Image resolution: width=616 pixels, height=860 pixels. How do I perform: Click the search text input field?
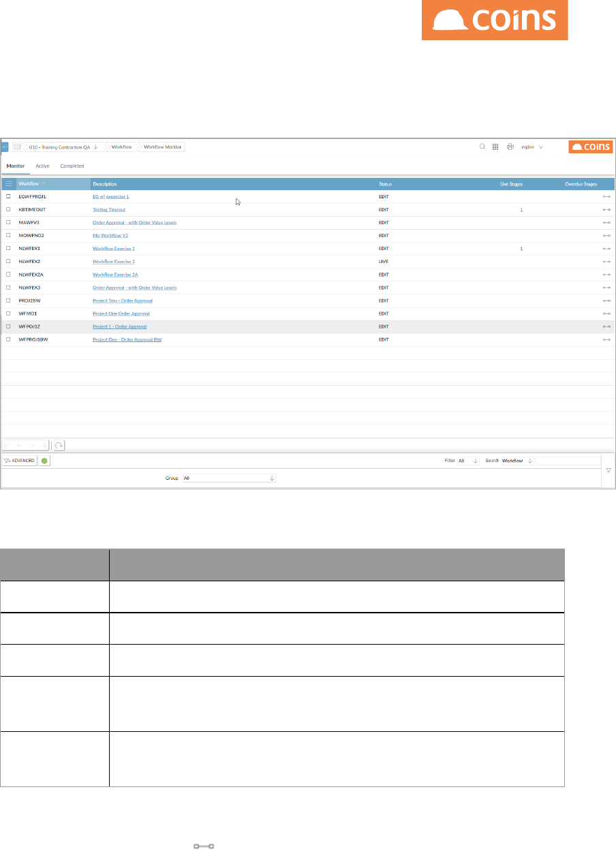point(568,461)
